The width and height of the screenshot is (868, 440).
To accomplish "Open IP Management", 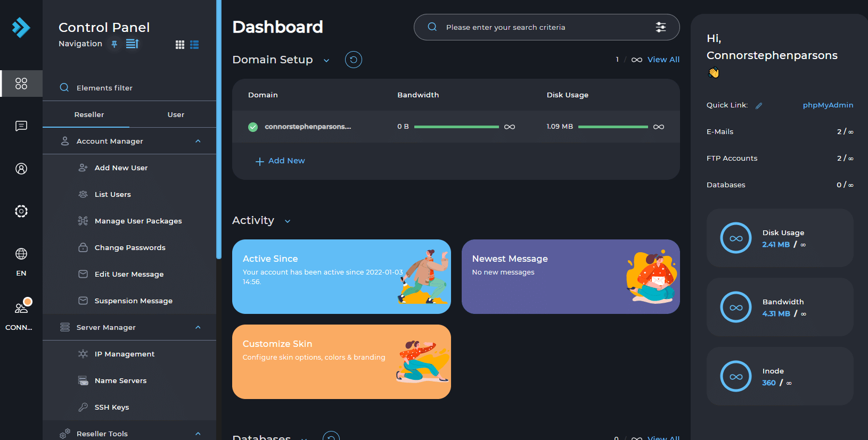I will point(124,354).
